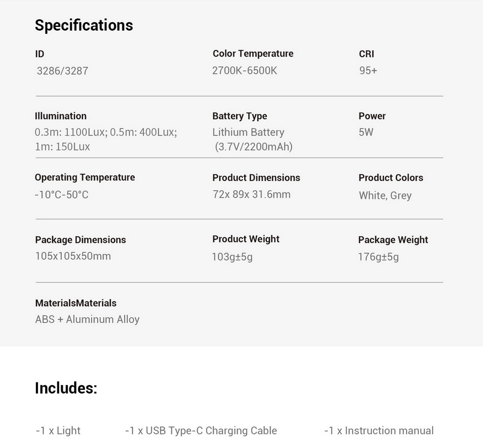Click the 2700K-6500K value
This screenshot has height=448, width=483.
tap(245, 70)
